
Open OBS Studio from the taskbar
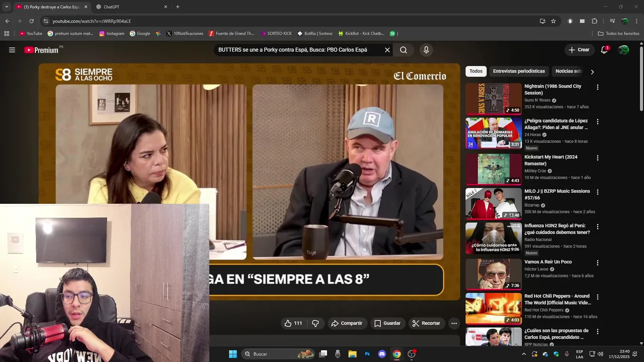[x=412, y=354]
